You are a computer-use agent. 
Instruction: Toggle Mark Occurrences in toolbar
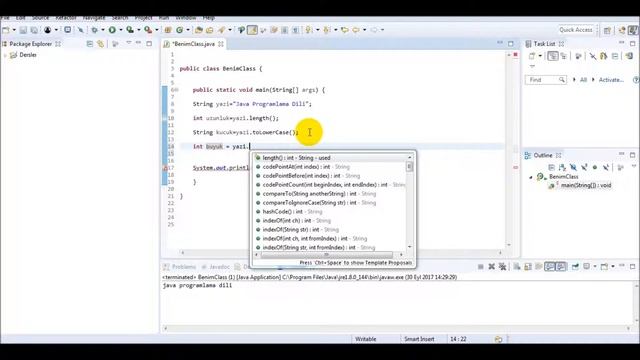[x=252, y=30]
